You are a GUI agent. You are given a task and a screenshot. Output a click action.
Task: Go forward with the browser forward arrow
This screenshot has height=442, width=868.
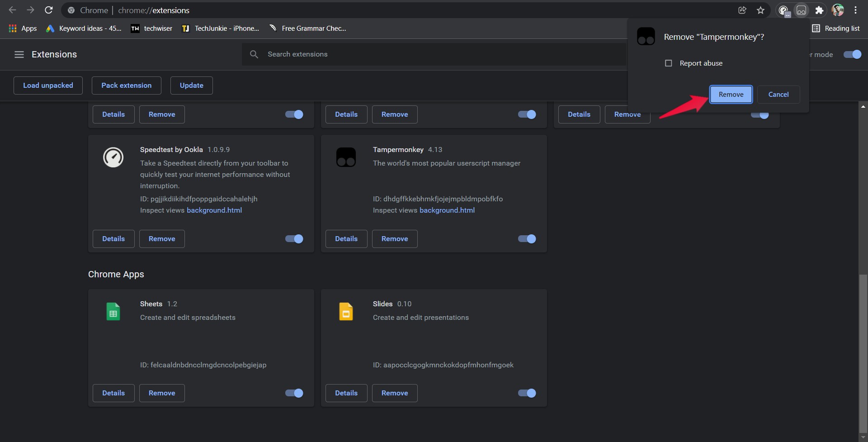pyautogui.click(x=30, y=10)
